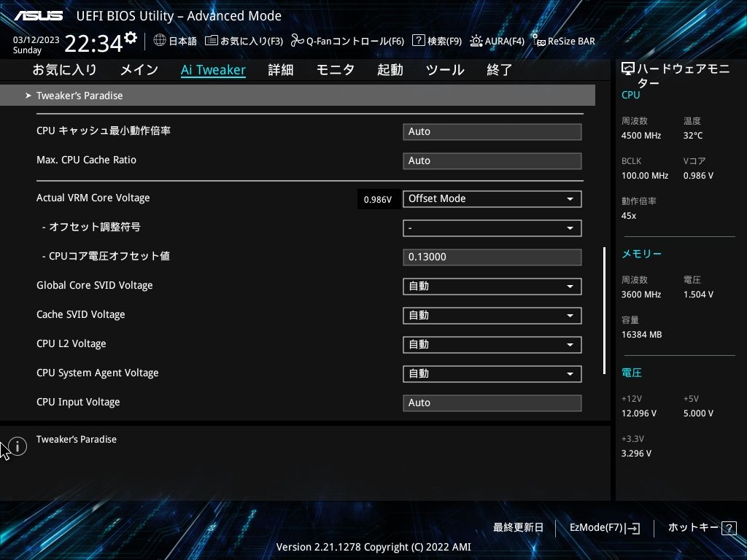Click the settings list scrollbar
The image size is (747, 560).
pos(604,311)
